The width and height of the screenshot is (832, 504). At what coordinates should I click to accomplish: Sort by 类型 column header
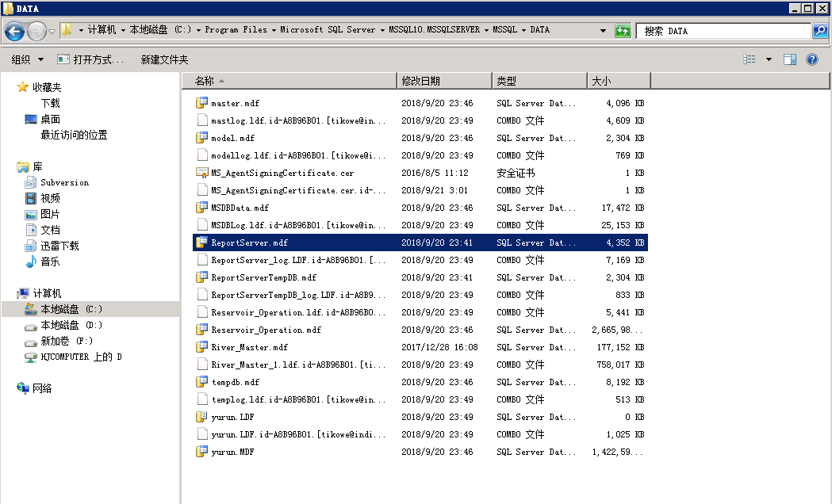point(539,81)
